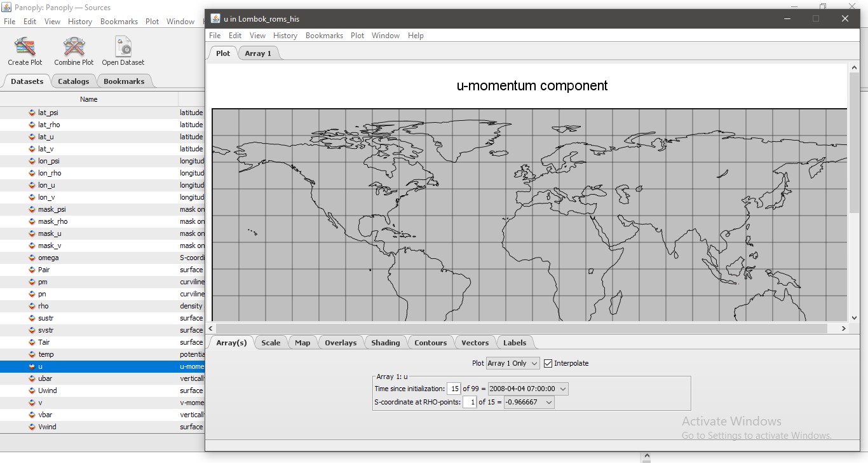Open the Shading tab
The image size is (868, 463).
[385, 343]
